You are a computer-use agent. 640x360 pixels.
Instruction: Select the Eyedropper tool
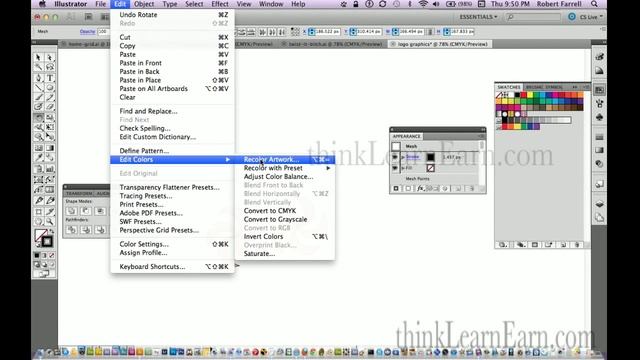pos(38,158)
